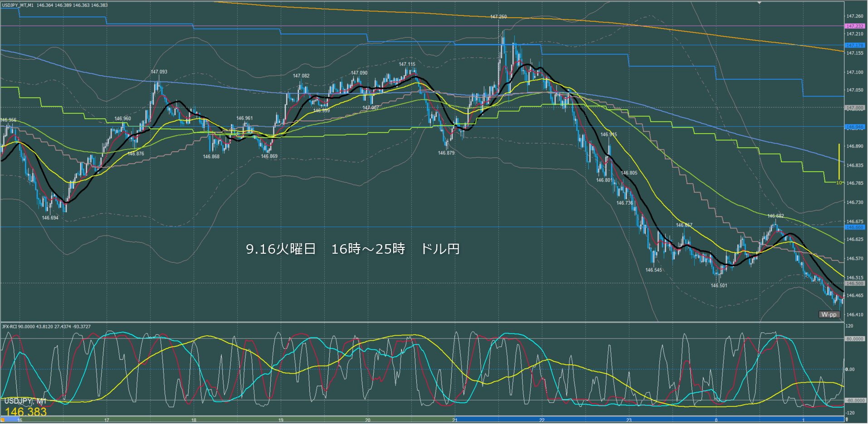Click the Japanese date annotation text on chart
This screenshot has height=424, width=868.
[x=352, y=249]
